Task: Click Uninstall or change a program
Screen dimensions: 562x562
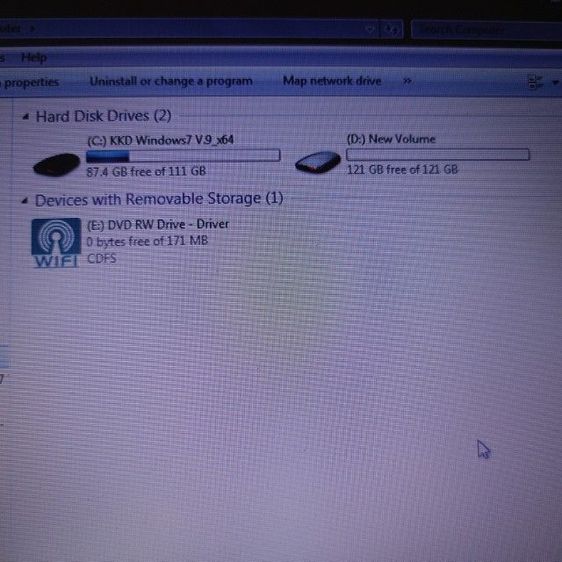Action: coord(171,81)
